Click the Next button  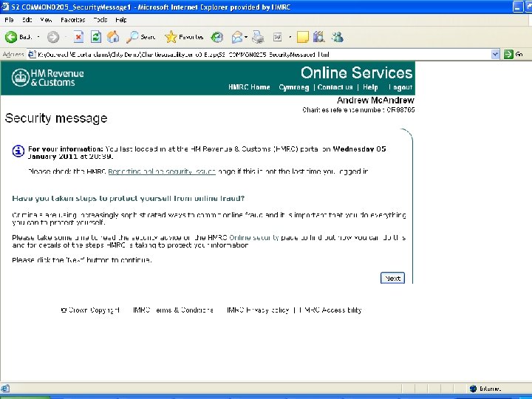coord(392,279)
